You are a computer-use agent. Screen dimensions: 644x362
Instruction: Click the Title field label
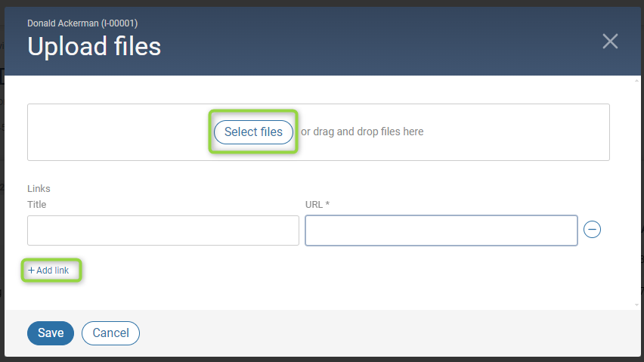point(36,204)
